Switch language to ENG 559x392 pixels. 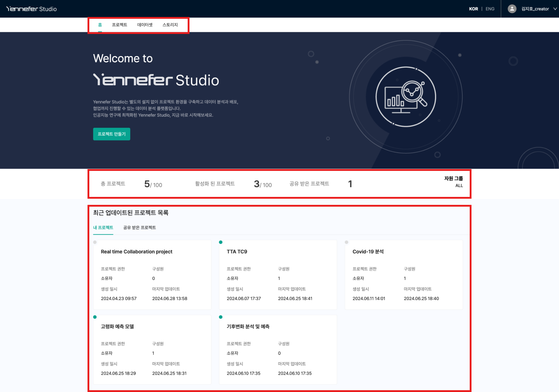click(490, 9)
